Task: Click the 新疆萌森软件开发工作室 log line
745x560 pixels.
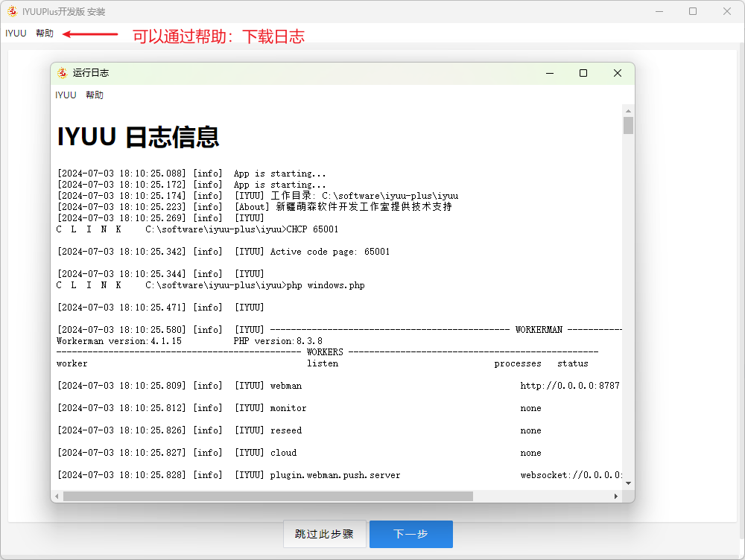Action: [x=255, y=206]
